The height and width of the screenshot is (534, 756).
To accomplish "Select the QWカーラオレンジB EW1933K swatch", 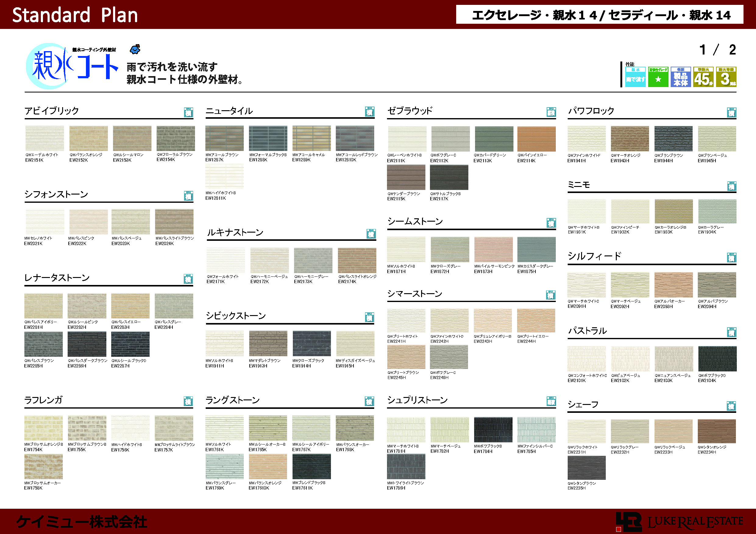I will tap(674, 211).
